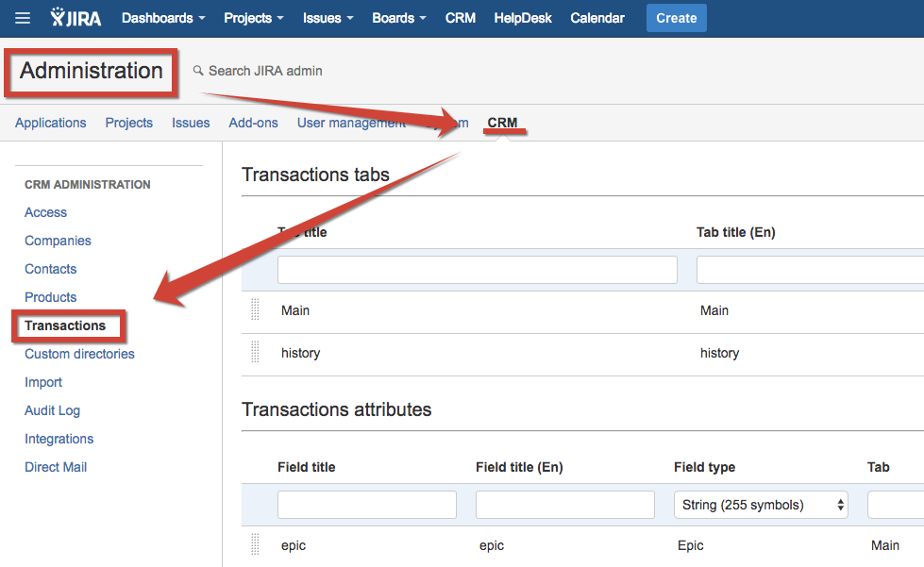Screen dimensions: 924x567
Task: Grab the drag handle for Main row
Action: 255,310
